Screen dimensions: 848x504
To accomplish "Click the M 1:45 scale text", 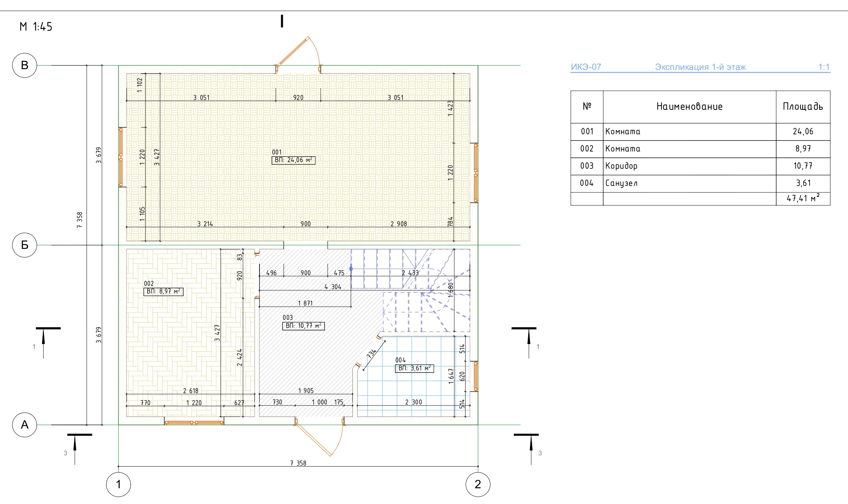I will point(36,27).
